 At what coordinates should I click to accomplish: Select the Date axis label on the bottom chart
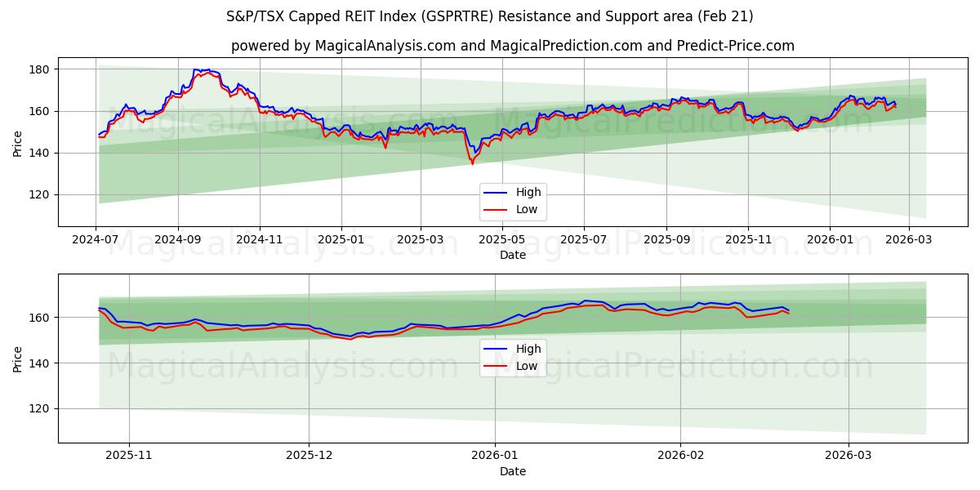[511, 471]
